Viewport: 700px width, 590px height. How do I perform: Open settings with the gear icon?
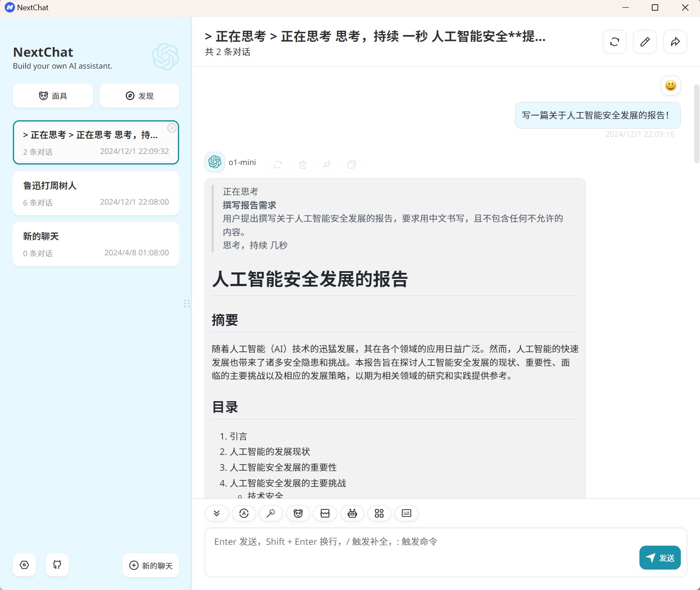pos(24,564)
